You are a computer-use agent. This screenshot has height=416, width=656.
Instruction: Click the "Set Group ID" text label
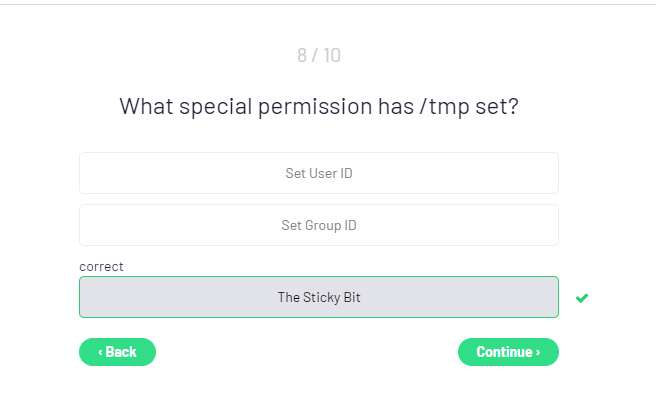tap(318, 225)
